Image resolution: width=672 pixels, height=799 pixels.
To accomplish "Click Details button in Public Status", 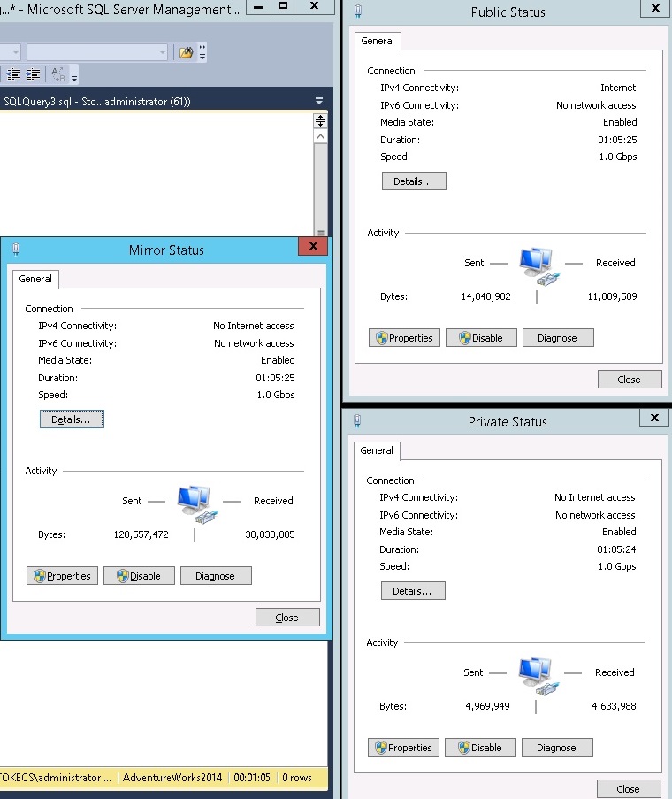I will [x=414, y=181].
